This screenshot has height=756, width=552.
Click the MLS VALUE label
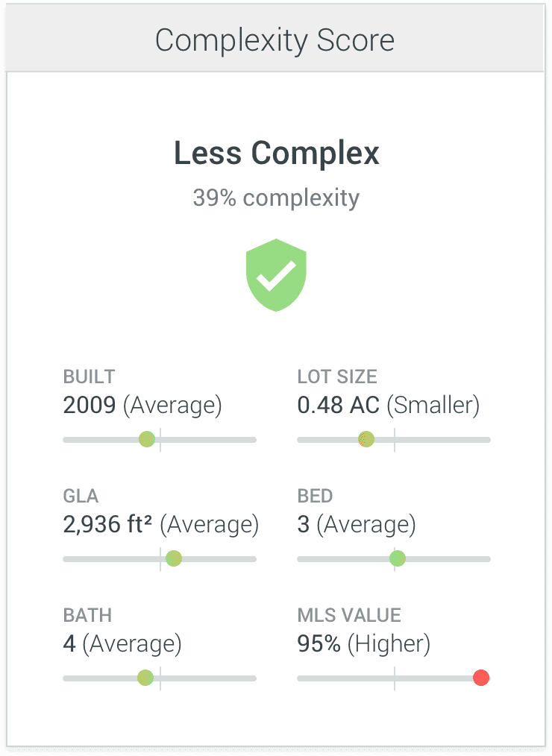(349, 615)
